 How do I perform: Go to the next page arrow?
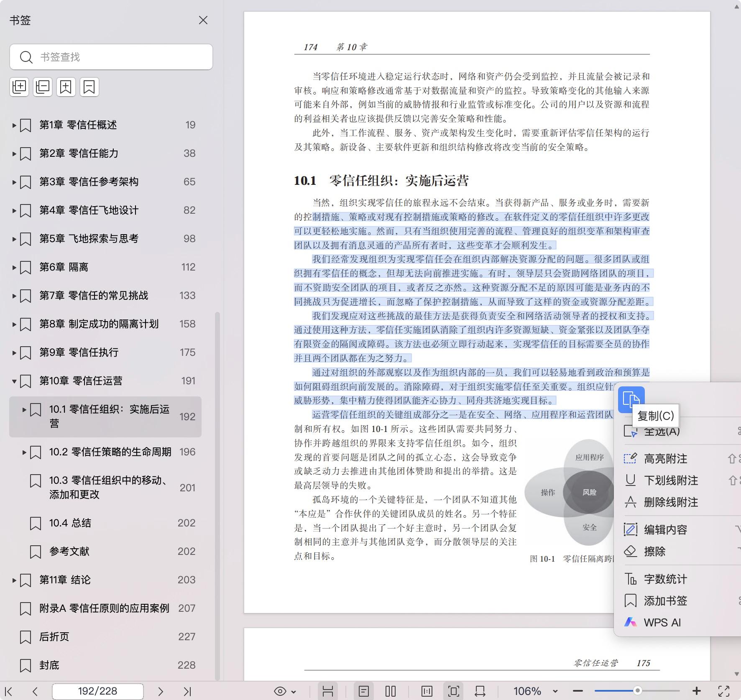click(160, 691)
